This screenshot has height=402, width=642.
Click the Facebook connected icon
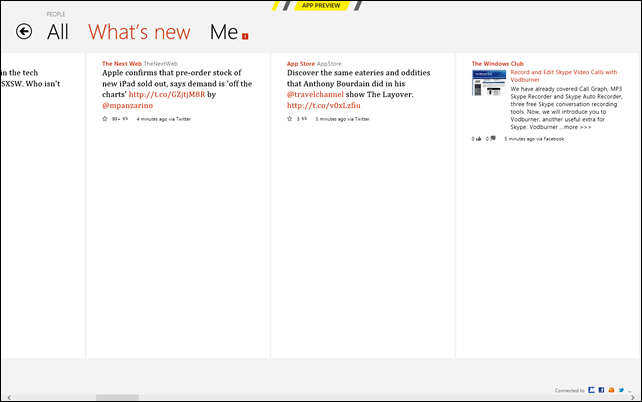coord(601,390)
